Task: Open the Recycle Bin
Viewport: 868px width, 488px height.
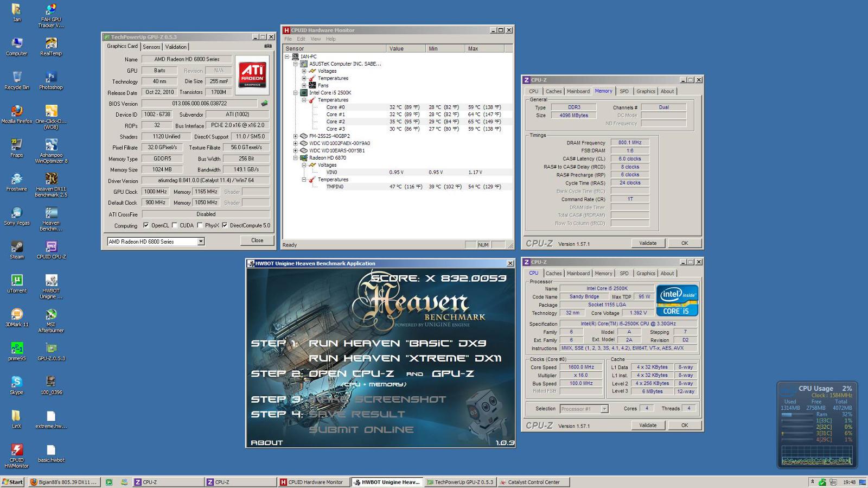Action: pyautogui.click(x=17, y=80)
